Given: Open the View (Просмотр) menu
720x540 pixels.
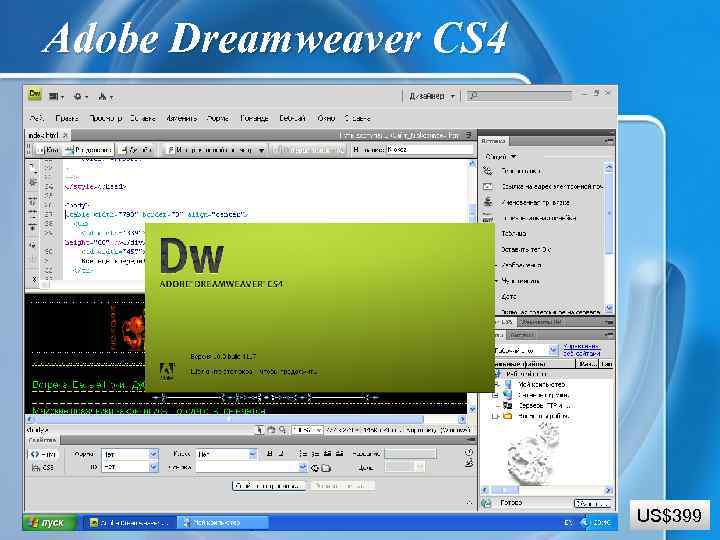Looking at the screenshot, I should tap(106, 118).
